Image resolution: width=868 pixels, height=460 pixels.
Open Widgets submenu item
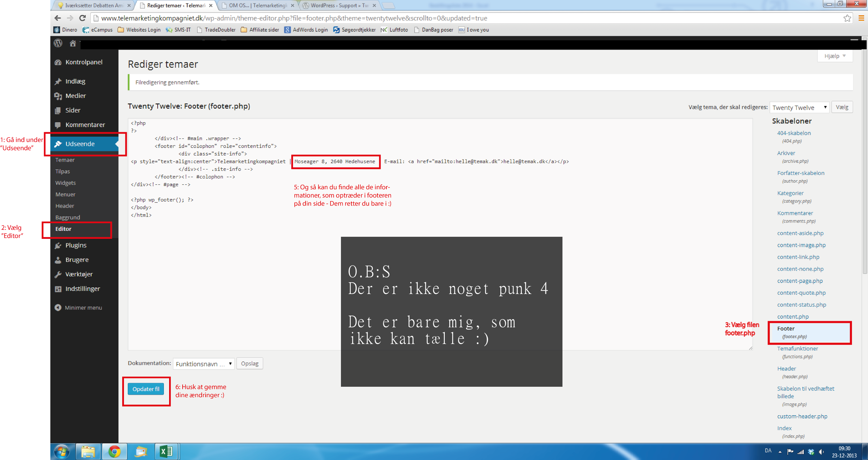[66, 183]
